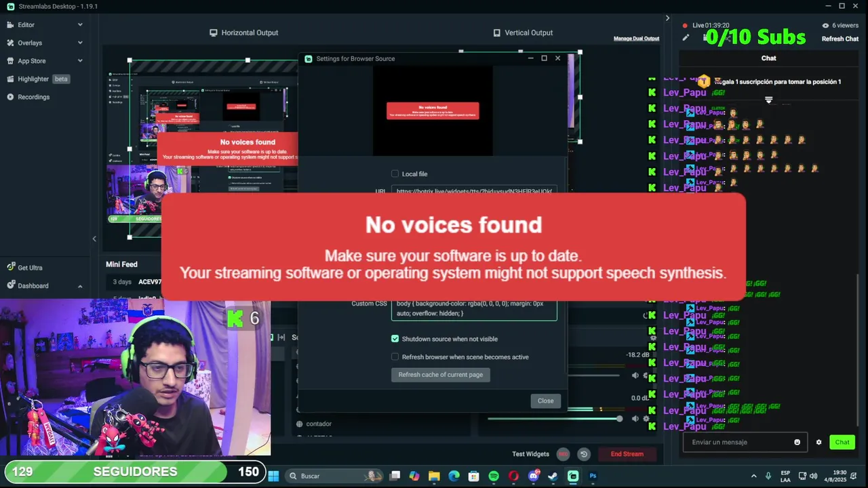Open the chat emoji picker
The height and width of the screenshot is (488, 868).
[x=797, y=442]
